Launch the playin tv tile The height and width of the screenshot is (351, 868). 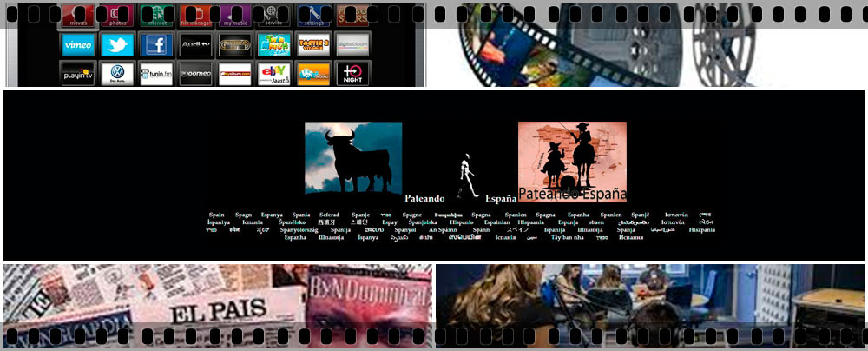(78, 73)
